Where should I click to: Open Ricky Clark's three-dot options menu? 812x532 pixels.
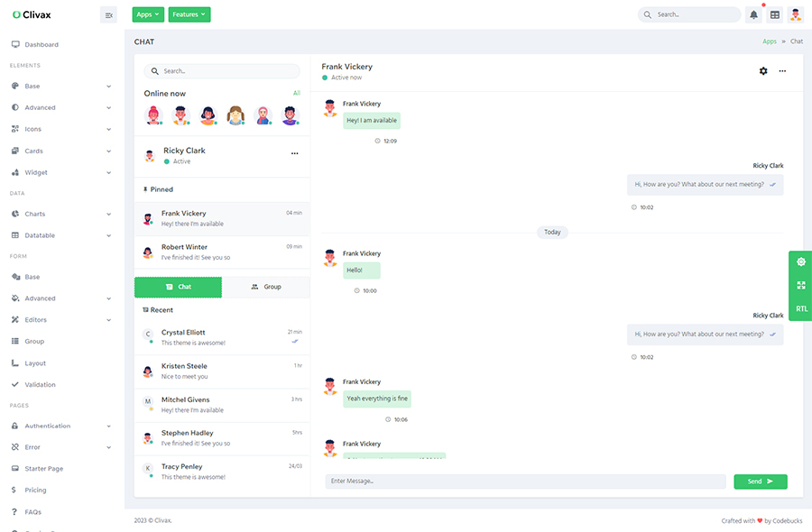click(294, 154)
